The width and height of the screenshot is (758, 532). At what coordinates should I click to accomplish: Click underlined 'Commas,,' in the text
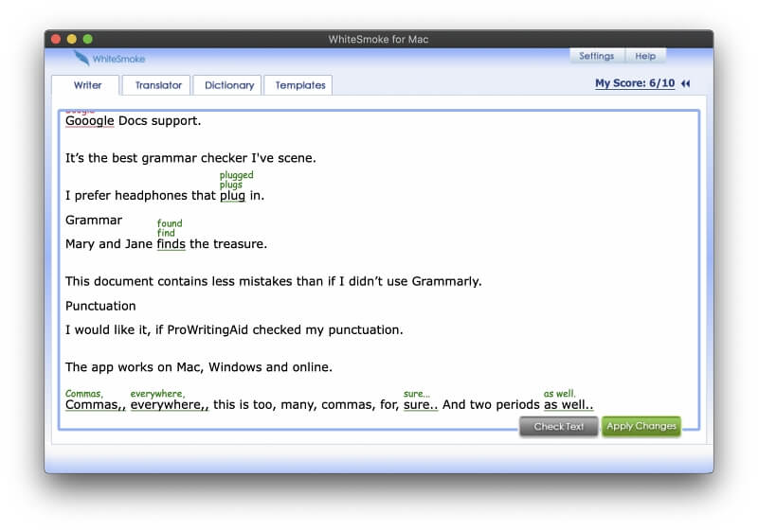coord(96,404)
